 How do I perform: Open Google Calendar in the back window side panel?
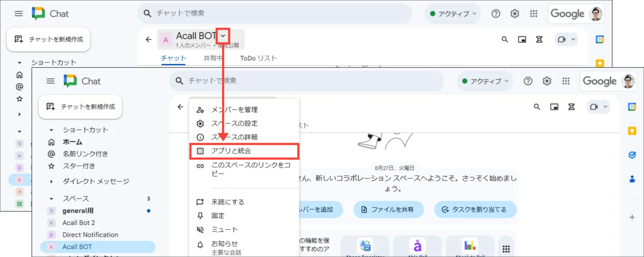pos(600,40)
